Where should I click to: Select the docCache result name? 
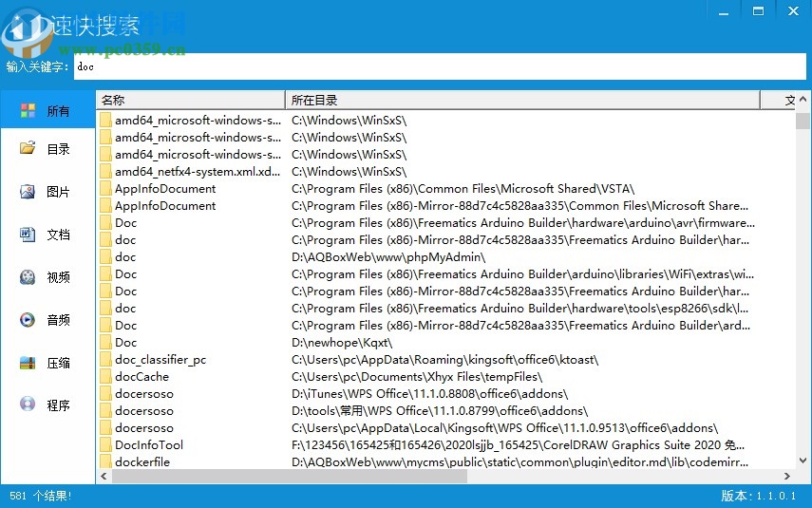tap(142, 376)
